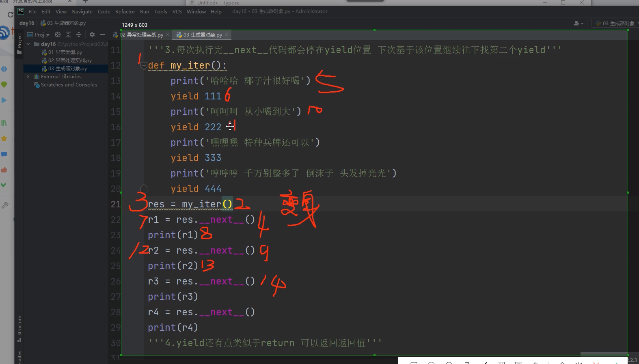Open the Help menu

(x=216, y=12)
